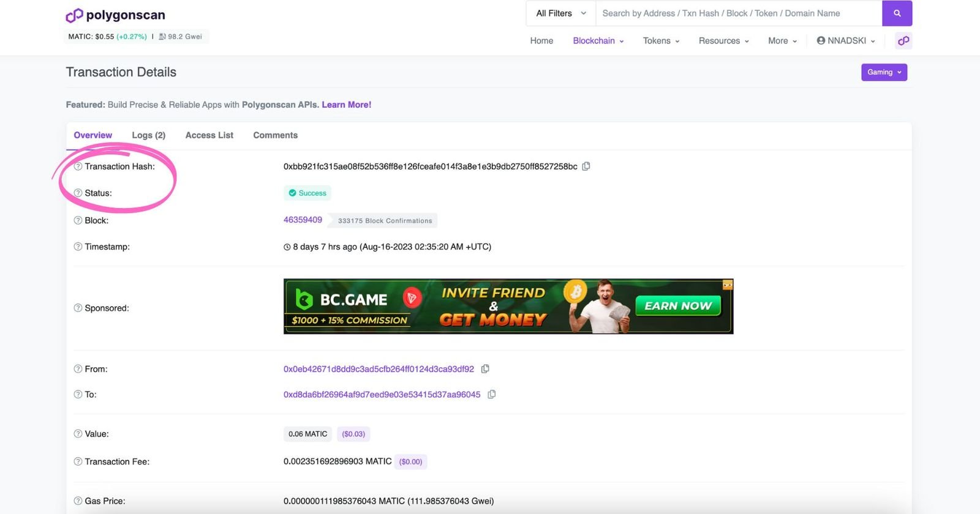Open block 46359409 link
Image resolution: width=980 pixels, height=514 pixels.
pos(303,220)
